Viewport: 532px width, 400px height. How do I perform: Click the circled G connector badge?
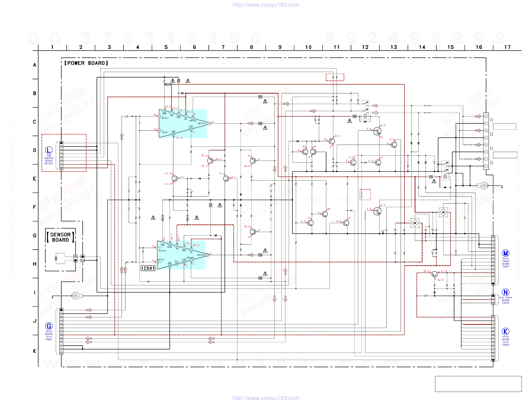49,326
